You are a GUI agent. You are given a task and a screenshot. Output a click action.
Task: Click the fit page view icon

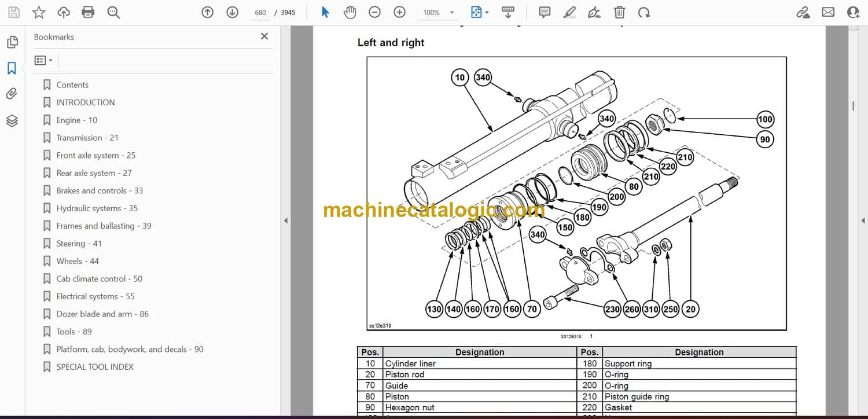point(476,12)
